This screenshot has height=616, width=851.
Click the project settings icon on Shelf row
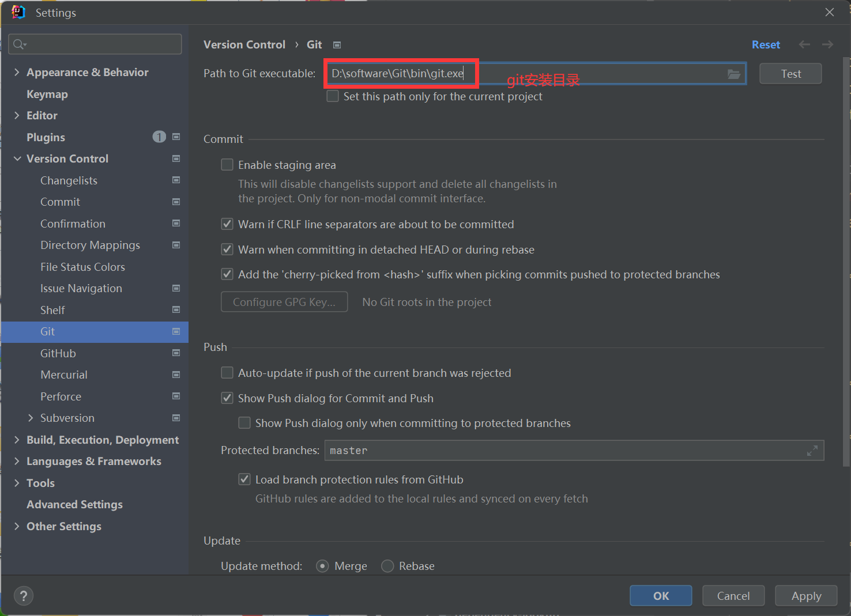pos(176,310)
